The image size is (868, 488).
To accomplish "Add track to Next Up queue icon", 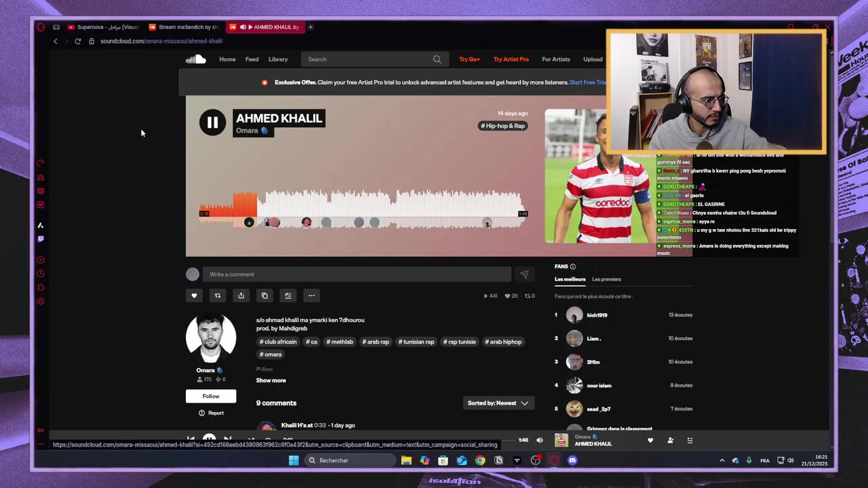I will 288,296.
